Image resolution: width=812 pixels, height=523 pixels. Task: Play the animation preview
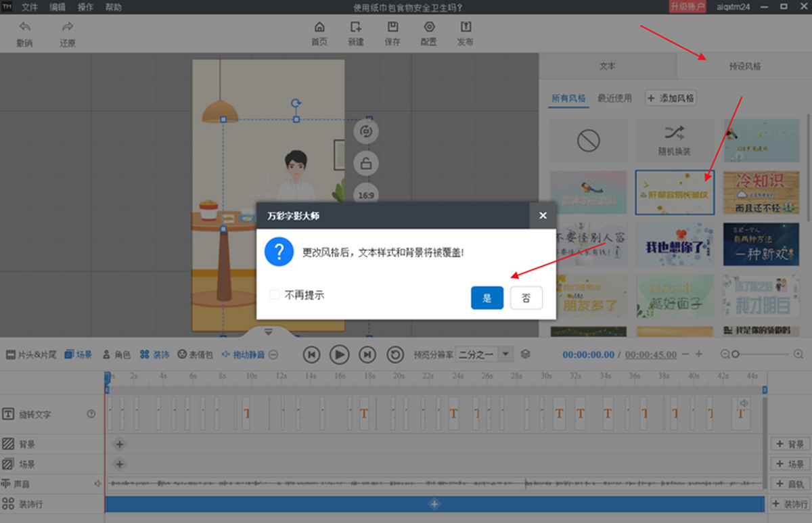click(x=339, y=355)
